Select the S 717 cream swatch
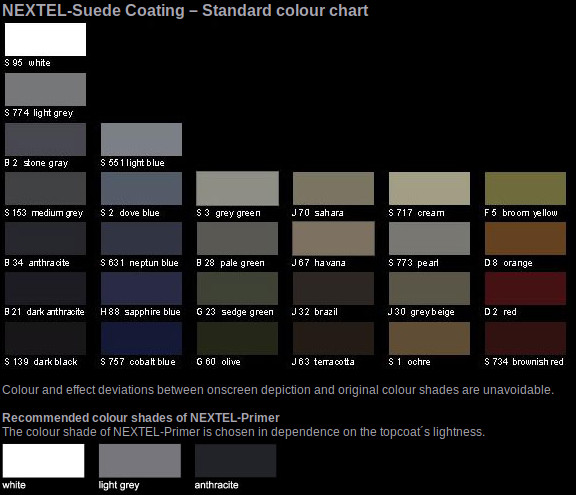 coord(429,188)
